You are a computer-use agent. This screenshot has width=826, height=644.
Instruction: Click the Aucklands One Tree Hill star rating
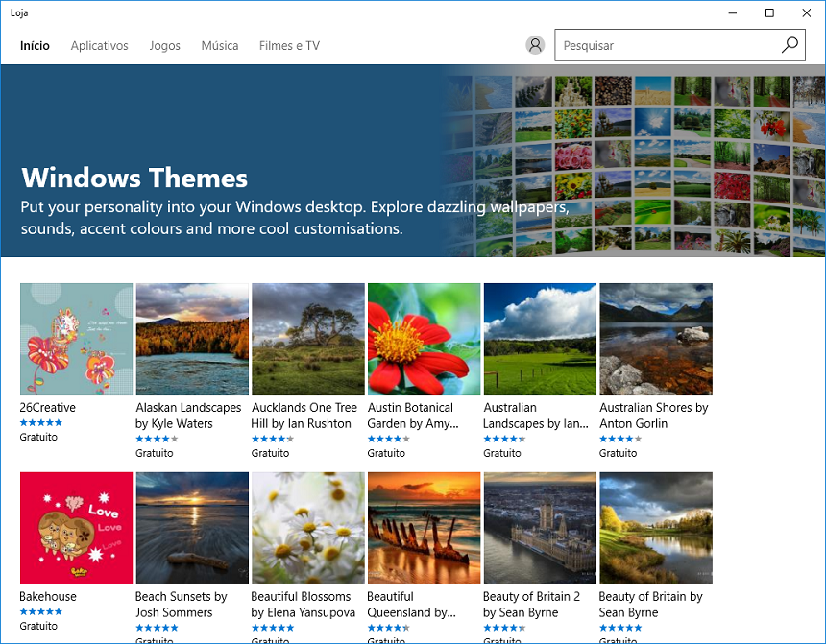pyautogui.click(x=273, y=439)
